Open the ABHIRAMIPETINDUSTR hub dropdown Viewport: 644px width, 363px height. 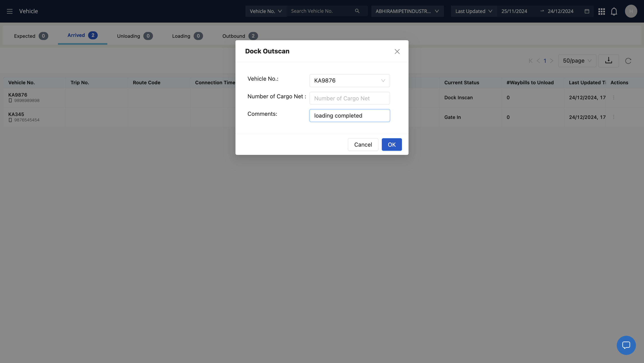(x=407, y=11)
